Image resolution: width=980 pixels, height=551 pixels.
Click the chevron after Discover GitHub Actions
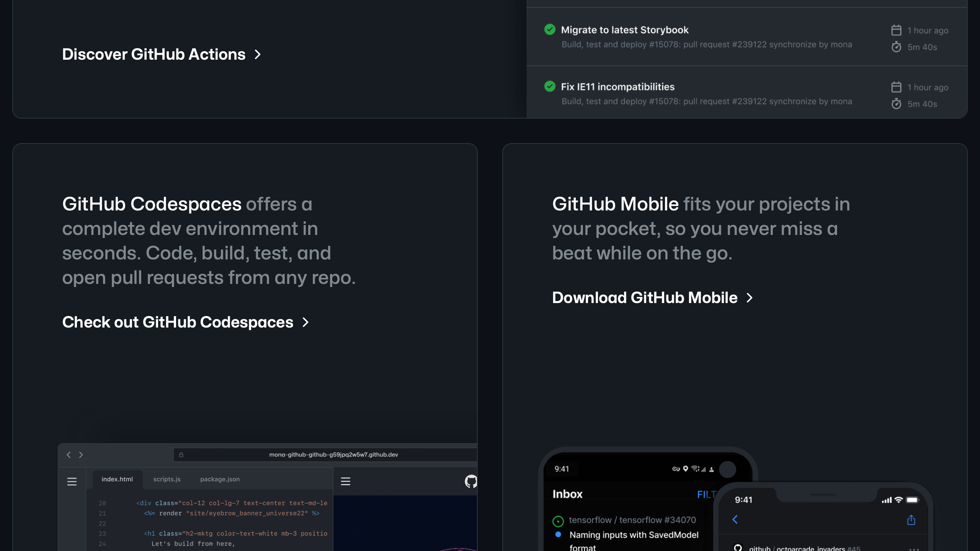pos(258,54)
